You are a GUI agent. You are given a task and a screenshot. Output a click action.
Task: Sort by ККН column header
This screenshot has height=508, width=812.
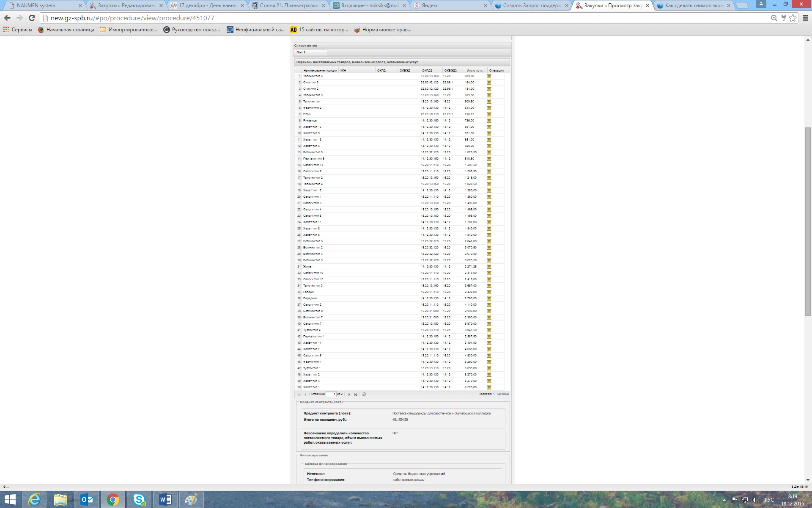pos(357,70)
